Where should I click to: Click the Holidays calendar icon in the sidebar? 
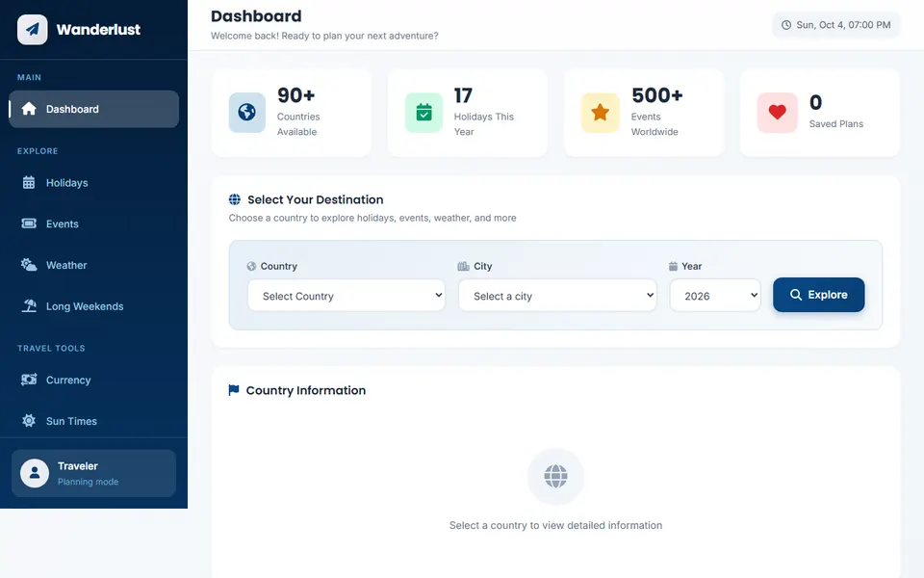(x=29, y=182)
